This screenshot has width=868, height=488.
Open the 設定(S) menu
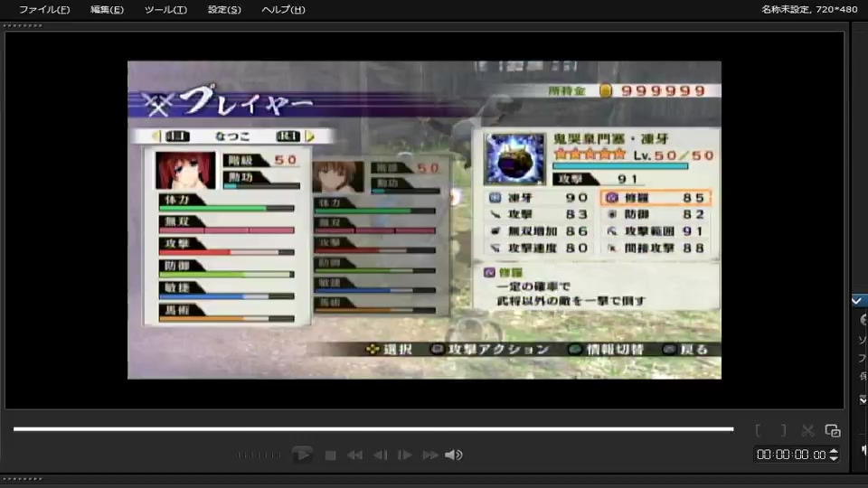coord(224,9)
